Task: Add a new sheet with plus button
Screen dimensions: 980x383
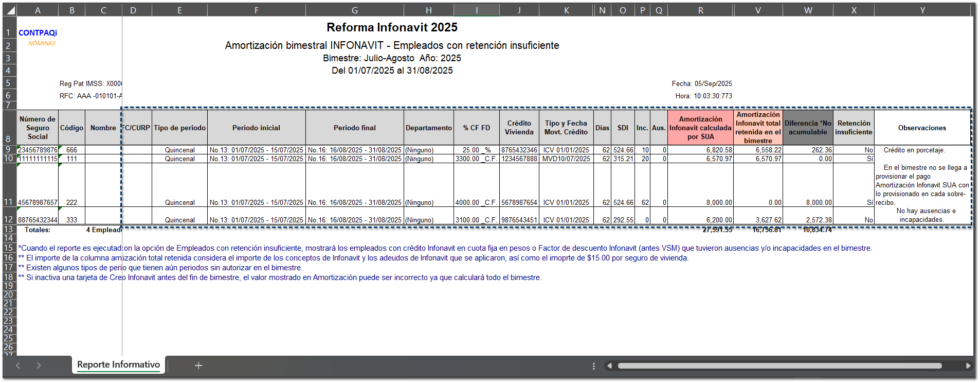Action: pyautogui.click(x=198, y=365)
